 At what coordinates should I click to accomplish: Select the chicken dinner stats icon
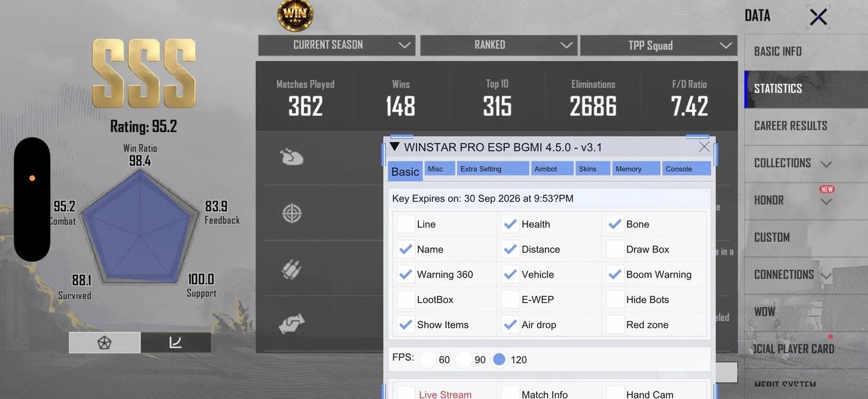coord(291,157)
